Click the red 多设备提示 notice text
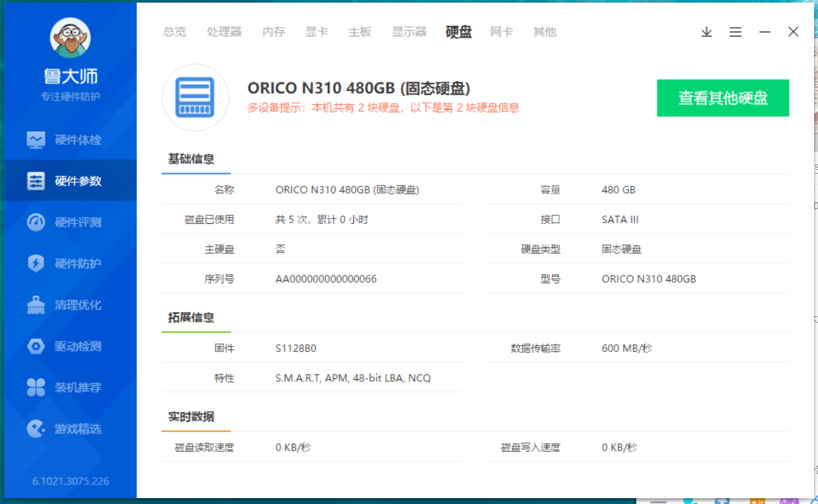Image resolution: width=818 pixels, height=504 pixels. click(x=383, y=108)
